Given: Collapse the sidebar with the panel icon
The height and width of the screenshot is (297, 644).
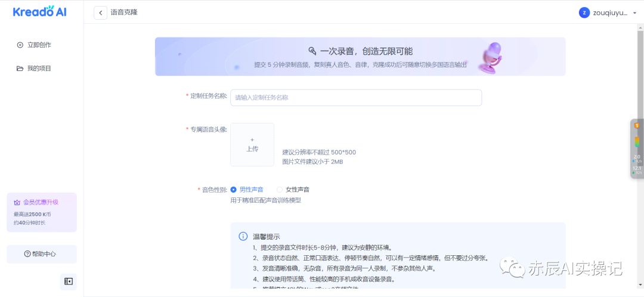Looking at the screenshot, I should point(69,281).
